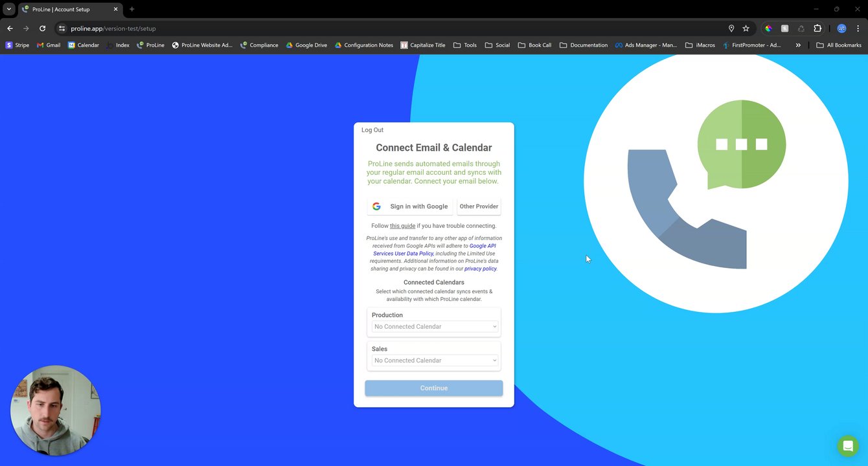This screenshot has width=868, height=466.
Task: Open the Ads Manager bookmark
Action: coord(646,45)
